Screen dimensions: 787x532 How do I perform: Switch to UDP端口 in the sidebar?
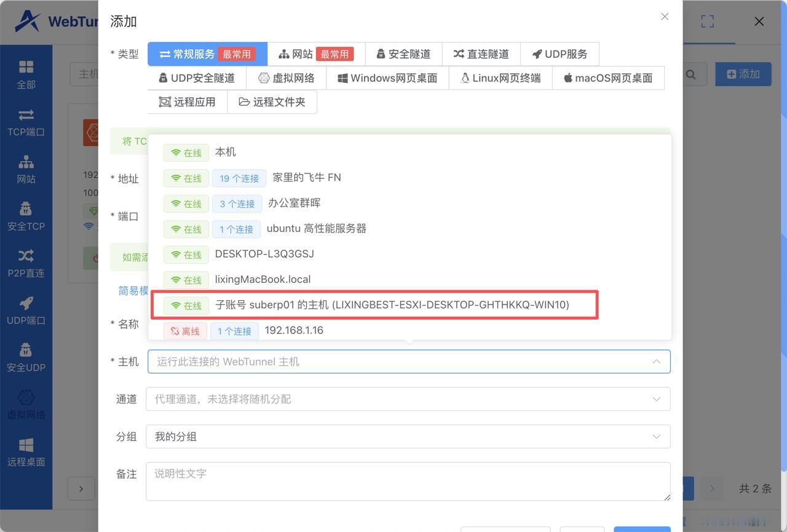tap(26, 311)
